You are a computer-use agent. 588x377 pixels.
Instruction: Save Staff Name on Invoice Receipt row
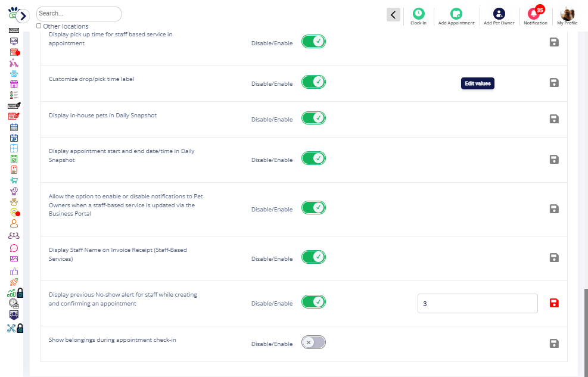pos(554,257)
